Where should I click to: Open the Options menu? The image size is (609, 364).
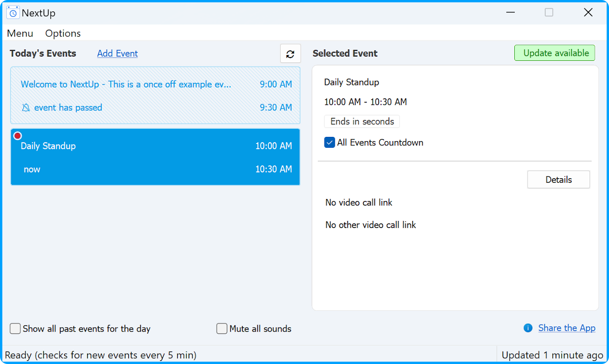pos(63,33)
